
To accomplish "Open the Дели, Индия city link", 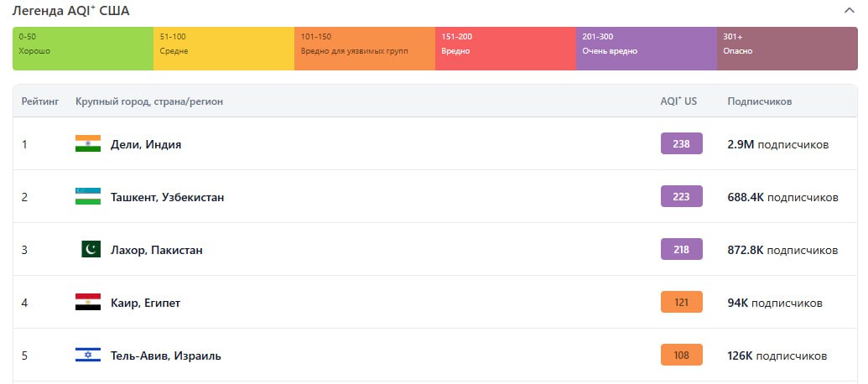I will (x=146, y=144).
